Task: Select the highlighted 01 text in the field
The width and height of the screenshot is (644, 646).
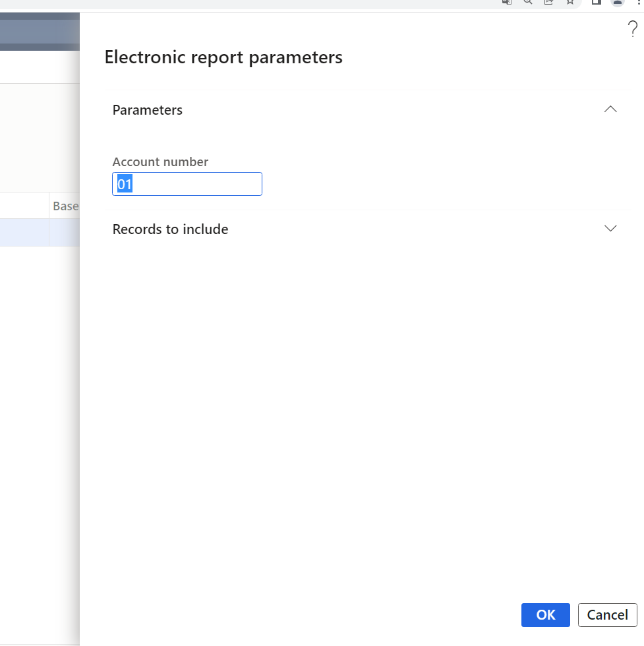Action: click(x=124, y=184)
